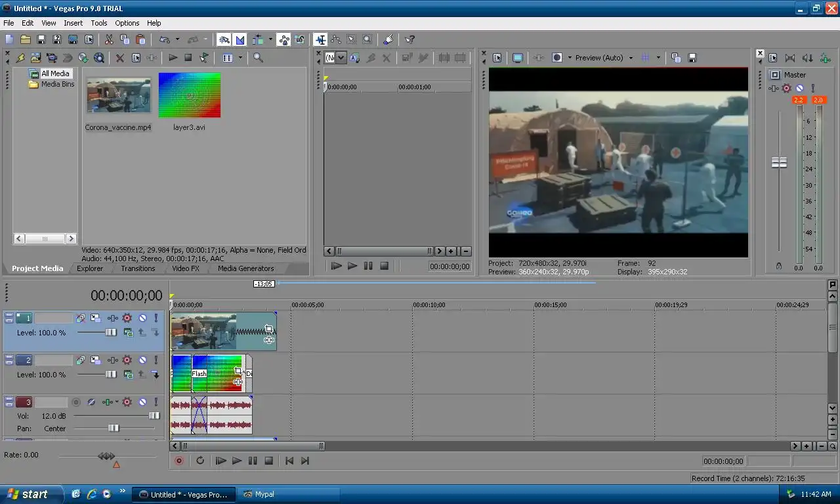Click Remove Selected Media red X icon
Image resolution: width=840 pixels, height=504 pixels.
click(x=120, y=58)
